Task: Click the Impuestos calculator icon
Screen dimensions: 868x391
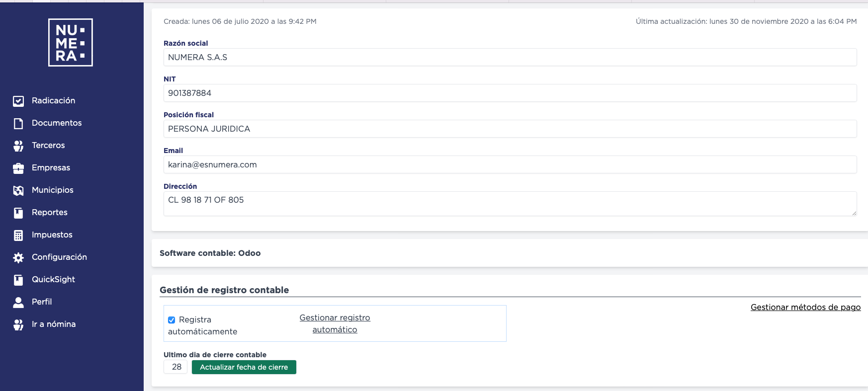Action: point(18,235)
